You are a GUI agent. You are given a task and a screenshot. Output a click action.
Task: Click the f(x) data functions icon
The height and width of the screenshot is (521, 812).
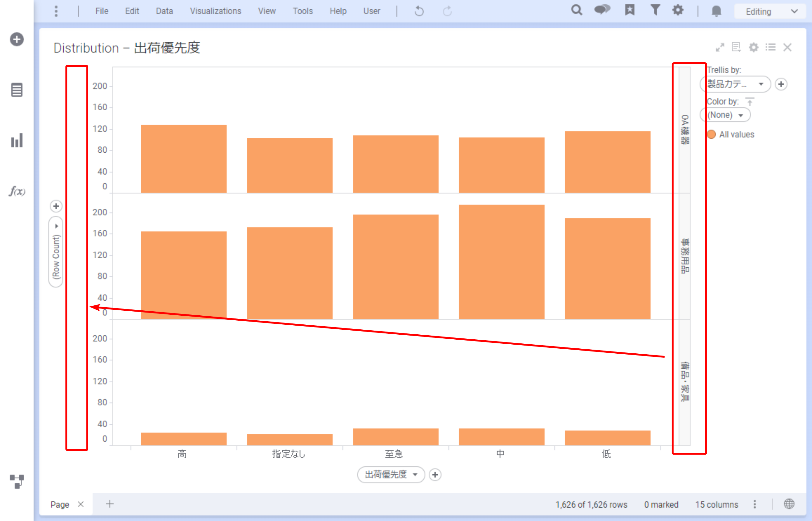[17, 192]
